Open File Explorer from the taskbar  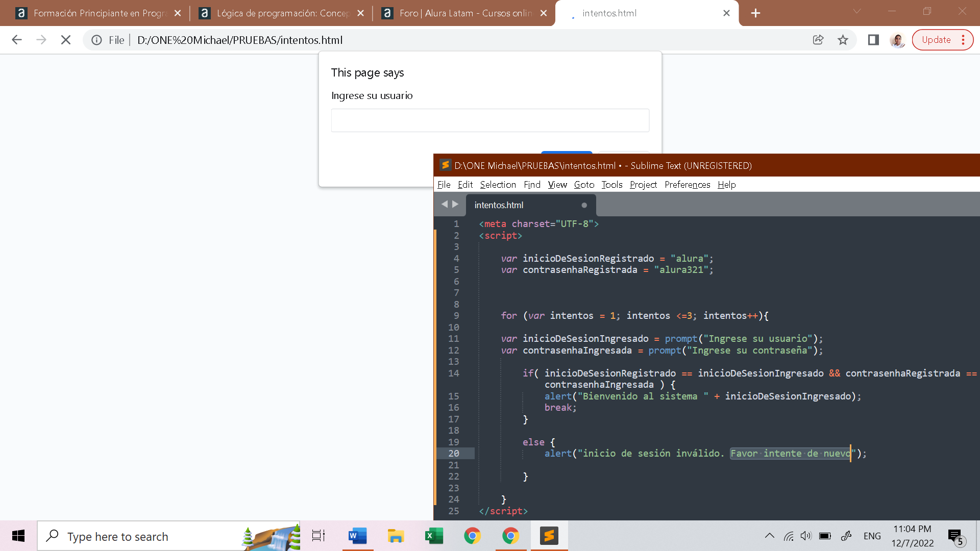[x=396, y=536]
